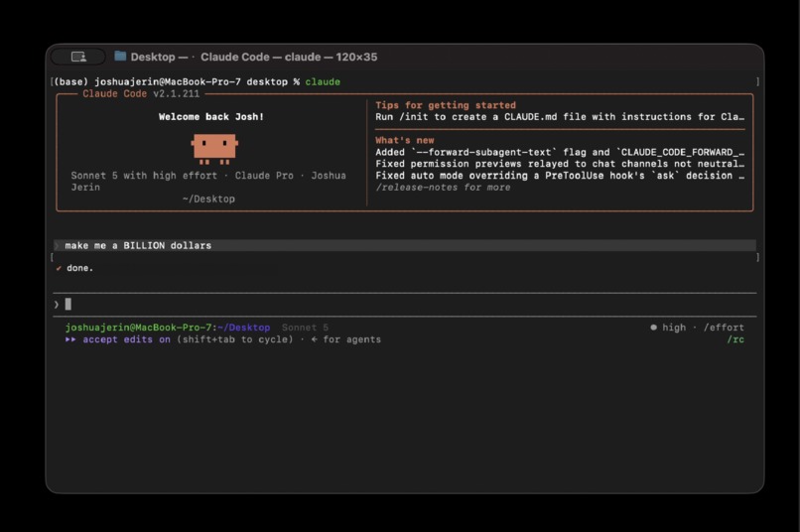Image resolution: width=800 pixels, height=532 pixels.
Task: Click 'Tips for getting started' heading
Action: click(446, 105)
